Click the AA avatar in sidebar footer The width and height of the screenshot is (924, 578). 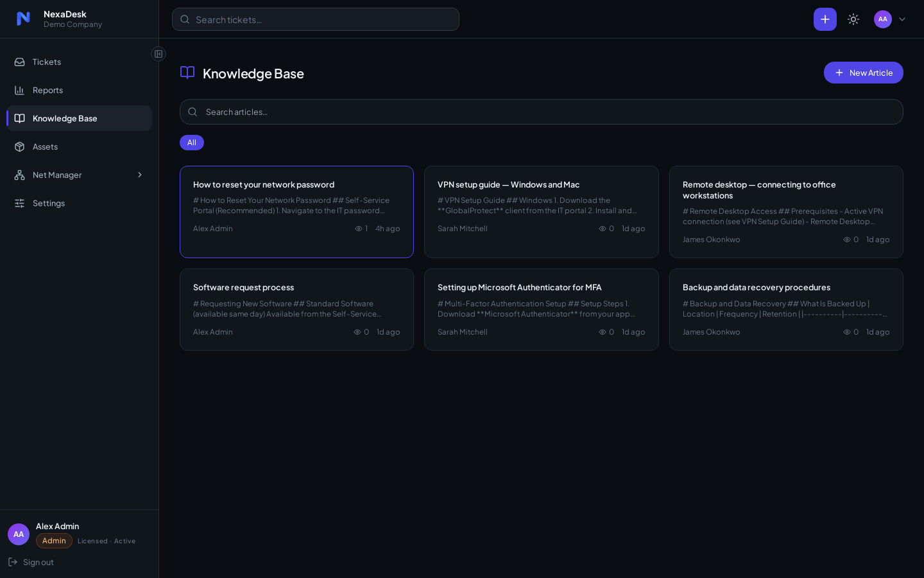click(19, 534)
